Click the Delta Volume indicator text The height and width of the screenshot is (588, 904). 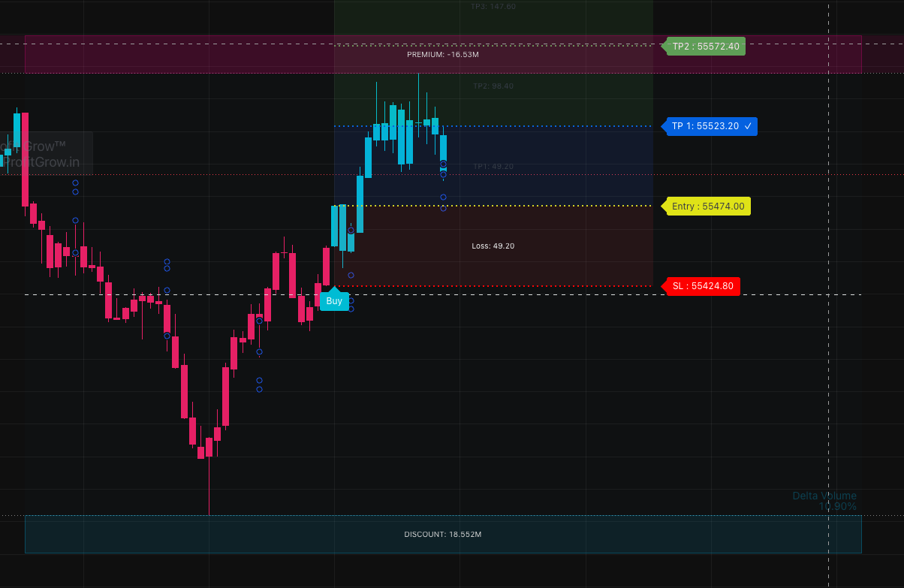click(824, 501)
